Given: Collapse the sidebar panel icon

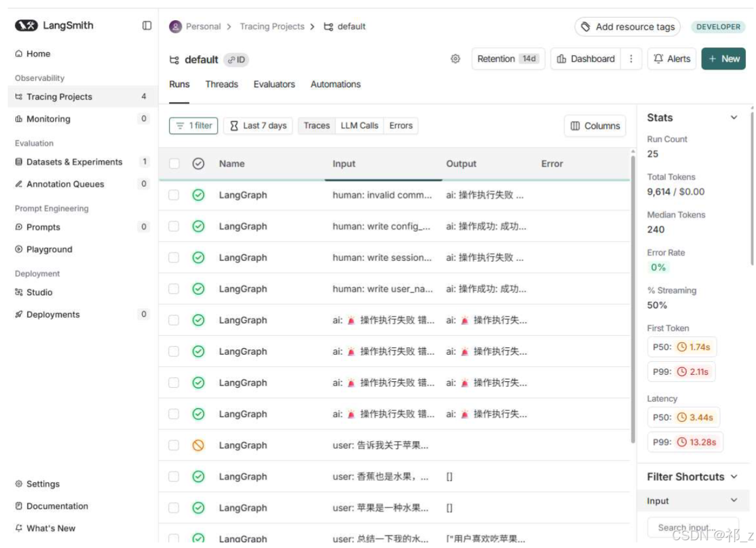Looking at the screenshot, I should (x=146, y=26).
